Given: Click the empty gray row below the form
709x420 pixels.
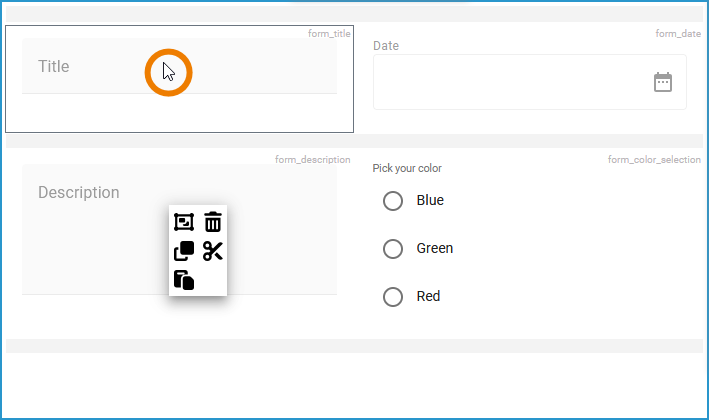Looking at the screenshot, I should pyautogui.click(x=354, y=346).
